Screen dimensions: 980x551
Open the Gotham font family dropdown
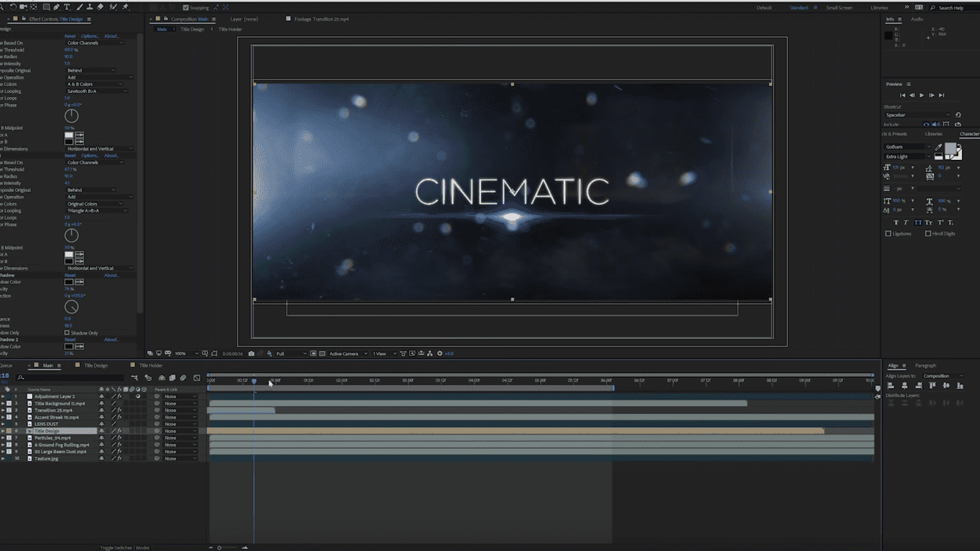908,147
